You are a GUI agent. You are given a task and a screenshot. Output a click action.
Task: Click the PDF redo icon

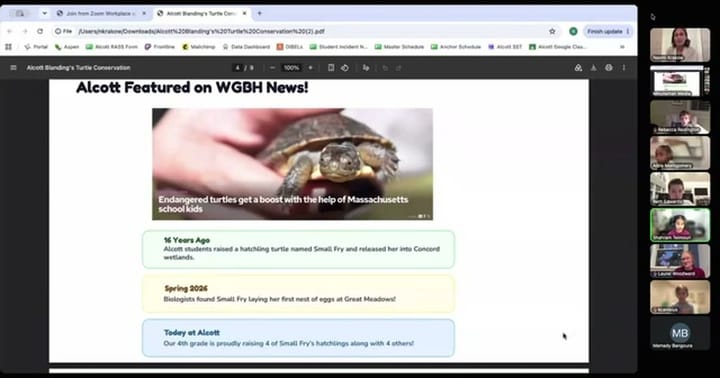point(399,68)
